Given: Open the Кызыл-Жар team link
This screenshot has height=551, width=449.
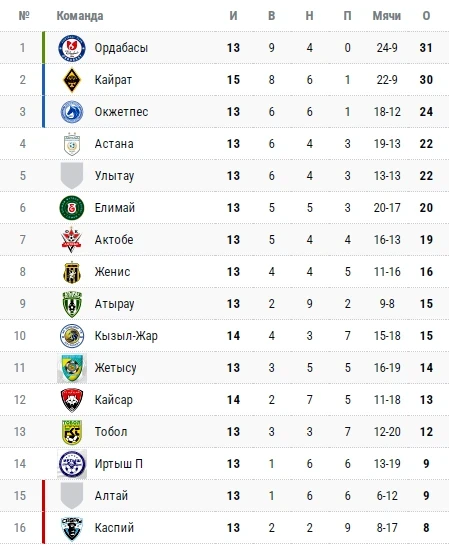Looking at the screenshot, I should point(126,336).
